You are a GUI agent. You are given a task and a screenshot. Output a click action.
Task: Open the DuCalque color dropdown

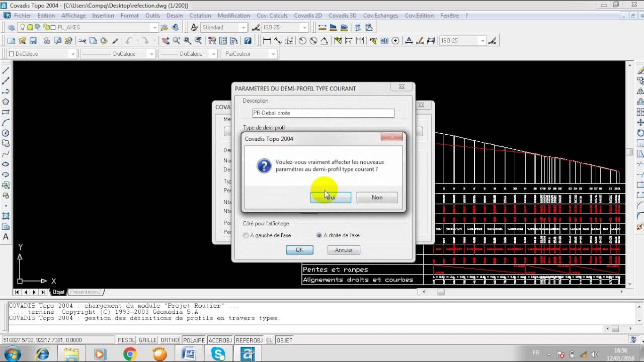pos(72,54)
